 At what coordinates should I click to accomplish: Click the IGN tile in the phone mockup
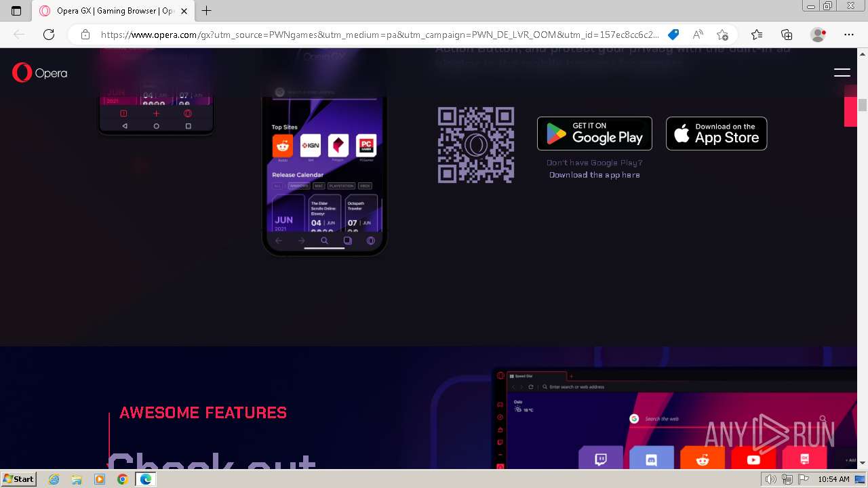[x=311, y=146]
